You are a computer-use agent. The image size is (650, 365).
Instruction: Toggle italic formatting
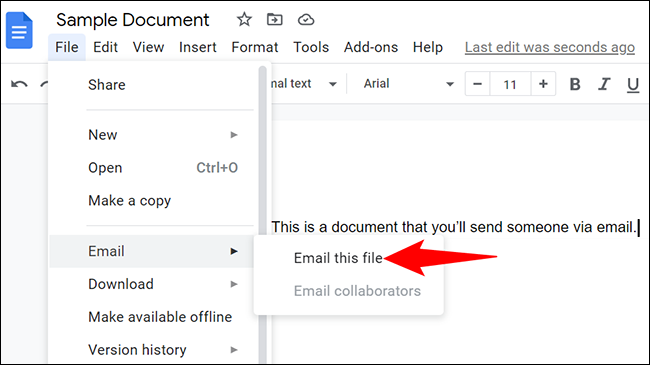604,84
